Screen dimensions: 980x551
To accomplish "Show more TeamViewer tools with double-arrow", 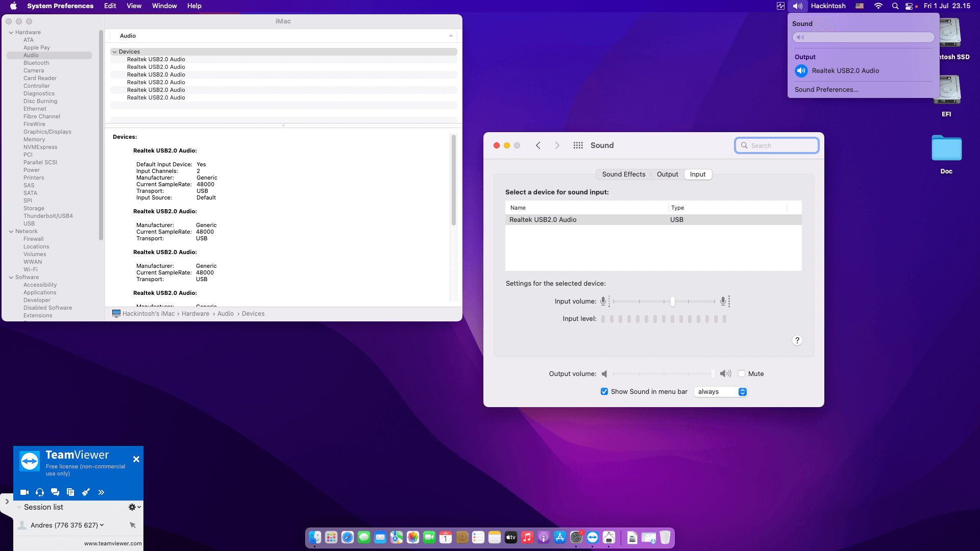I will (101, 492).
